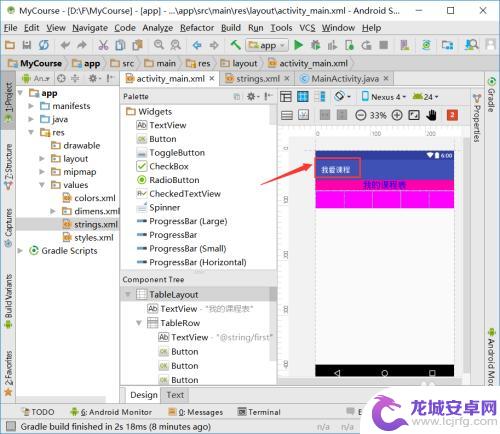Open the Nexus 4 device dropdown
This screenshot has width=500, height=434.
[384, 97]
